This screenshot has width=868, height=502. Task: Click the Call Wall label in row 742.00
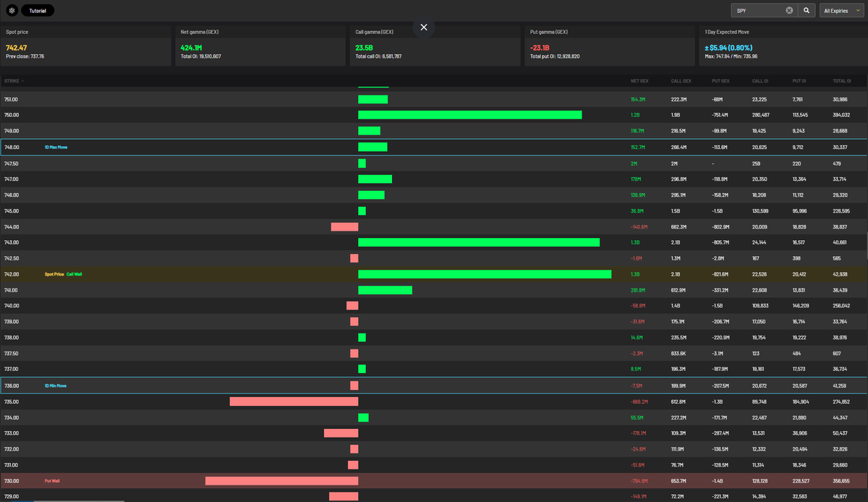coord(74,274)
